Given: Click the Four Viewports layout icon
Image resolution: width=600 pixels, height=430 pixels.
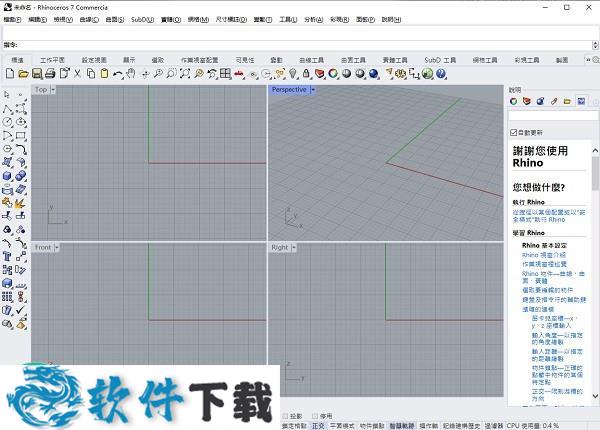Looking at the screenshot, I should pos(225,73).
